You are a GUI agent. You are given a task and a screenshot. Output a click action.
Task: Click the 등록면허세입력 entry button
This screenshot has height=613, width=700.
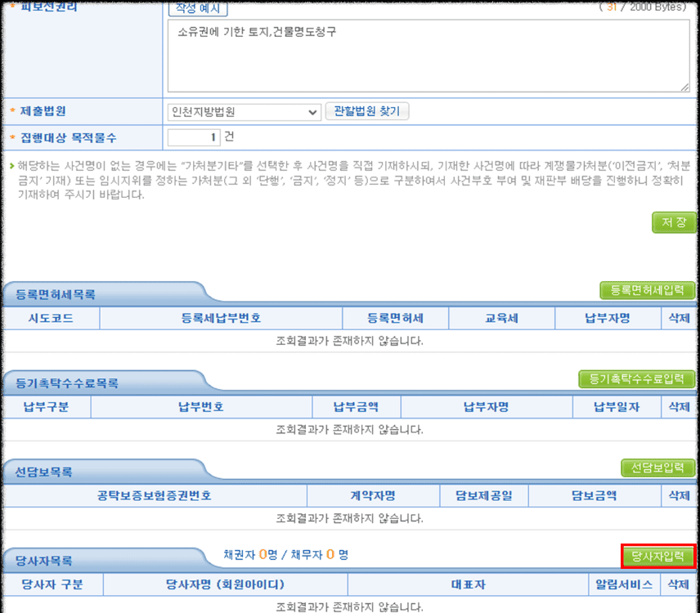(x=647, y=290)
